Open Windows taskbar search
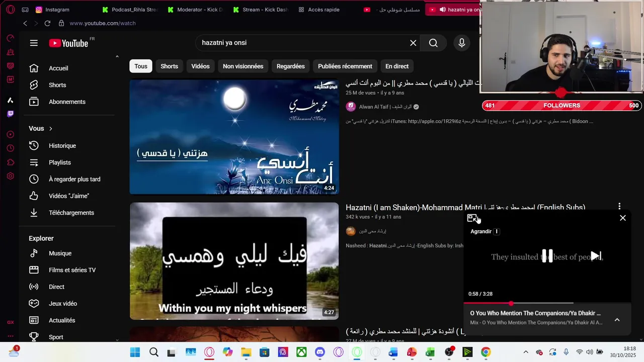The height and width of the screenshot is (362, 644). click(x=154, y=352)
